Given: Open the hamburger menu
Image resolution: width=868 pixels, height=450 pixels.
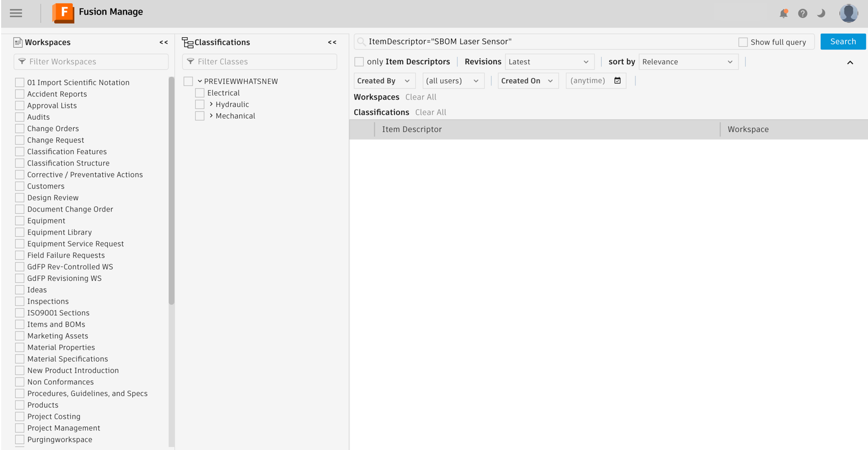Looking at the screenshot, I should click(16, 13).
